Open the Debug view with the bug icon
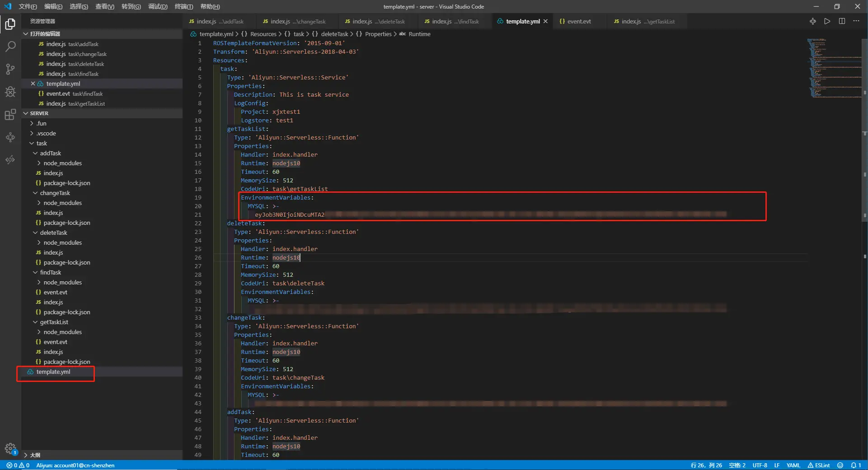 (x=10, y=92)
